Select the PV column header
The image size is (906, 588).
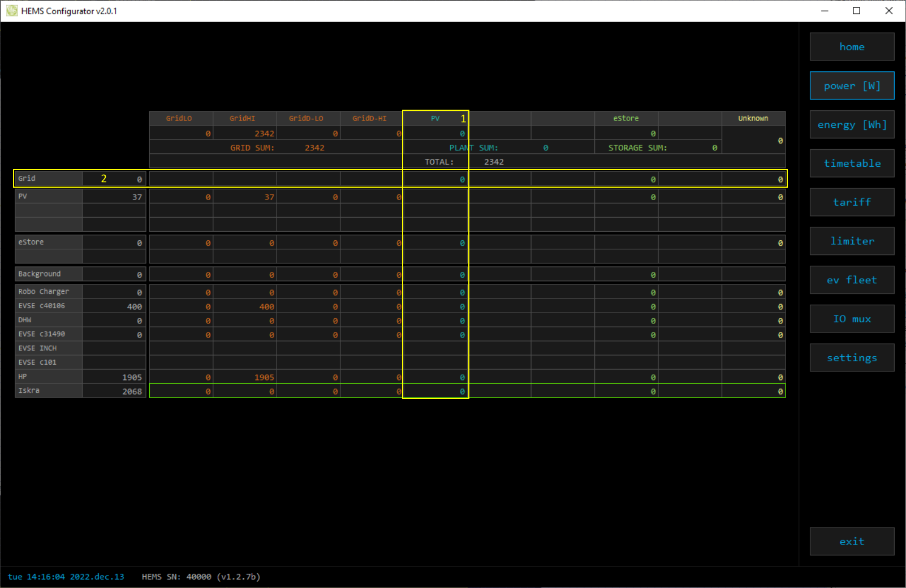click(x=435, y=119)
